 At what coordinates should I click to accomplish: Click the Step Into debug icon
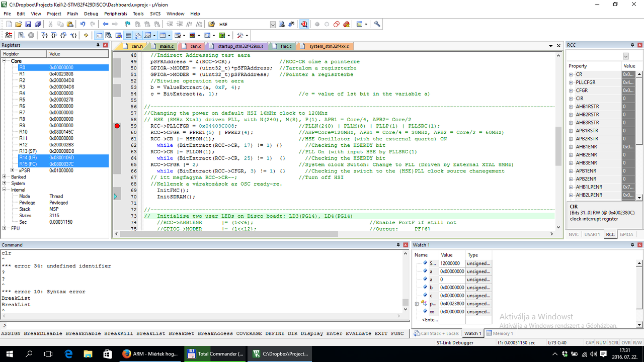(44, 35)
